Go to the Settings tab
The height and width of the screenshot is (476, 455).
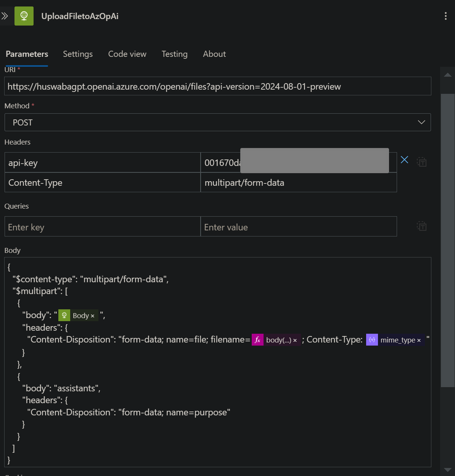coord(77,54)
